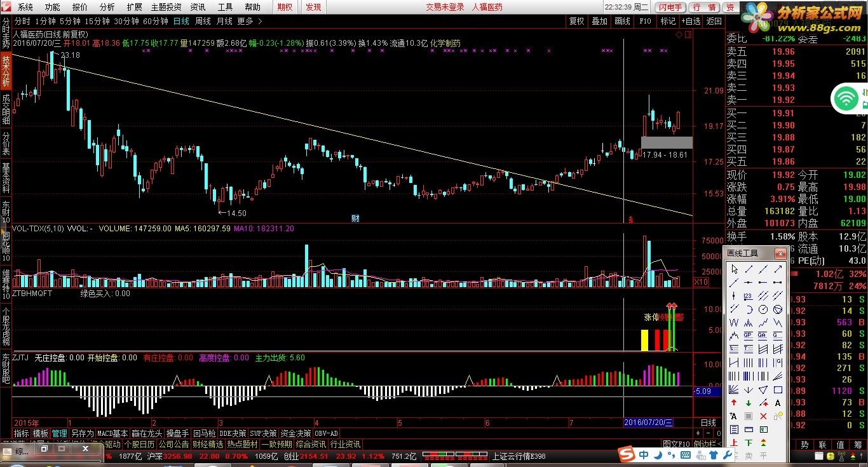This screenshot has width=868, height=467.
Task: Expand the 更多 periods dropdown
Action: [248, 21]
